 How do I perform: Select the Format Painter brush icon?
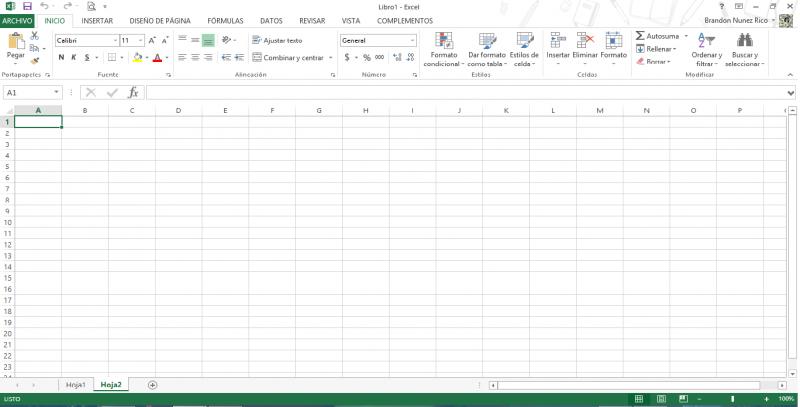coord(35,61)
